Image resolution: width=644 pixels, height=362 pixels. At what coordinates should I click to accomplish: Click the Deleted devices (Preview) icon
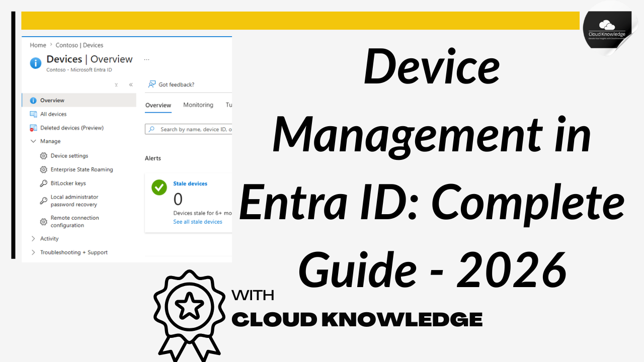pyautogui.click(x=34, y=128)
